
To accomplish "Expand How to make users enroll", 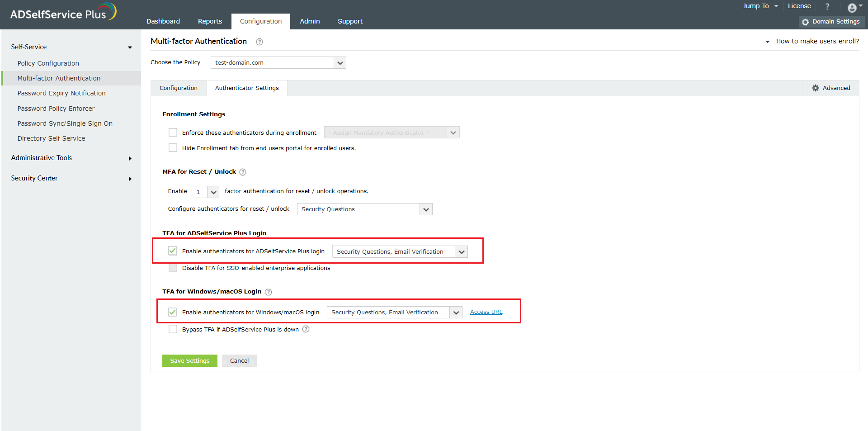I will pos(812,41).
